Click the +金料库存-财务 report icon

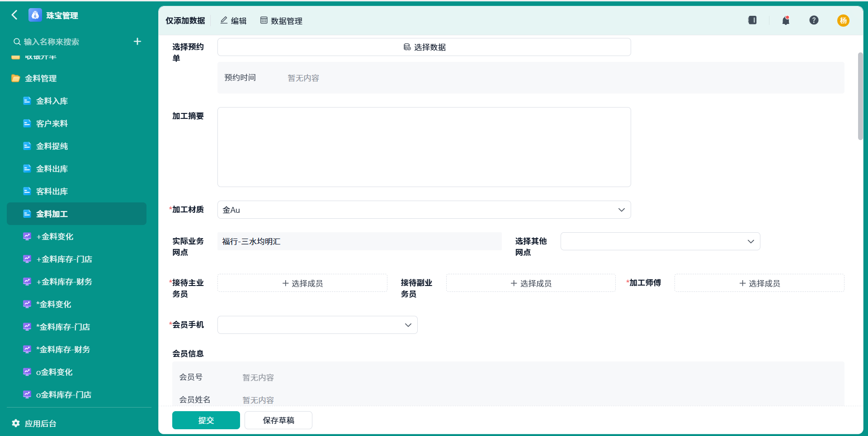click(x=27, y=281)
